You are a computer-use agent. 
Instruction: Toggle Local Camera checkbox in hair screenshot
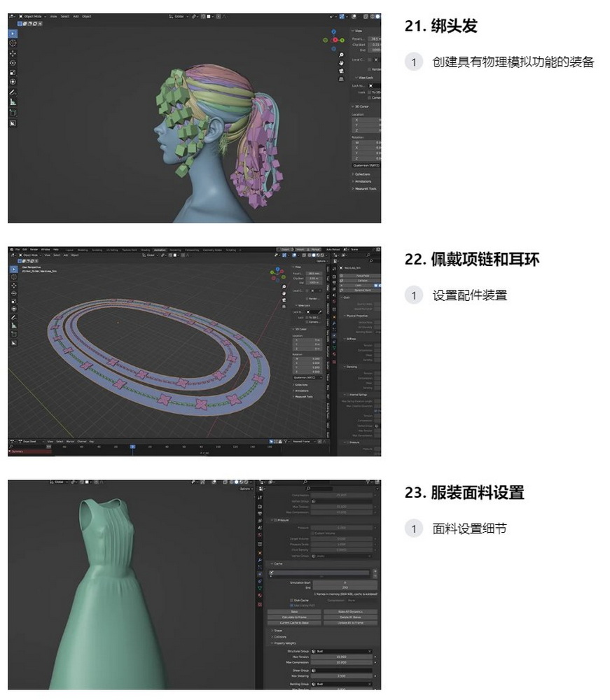(369, 59)
